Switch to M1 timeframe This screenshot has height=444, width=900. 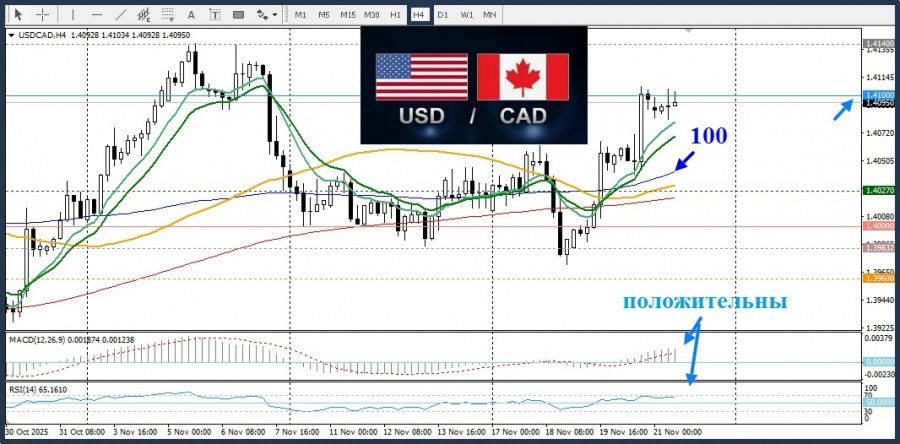300,15
